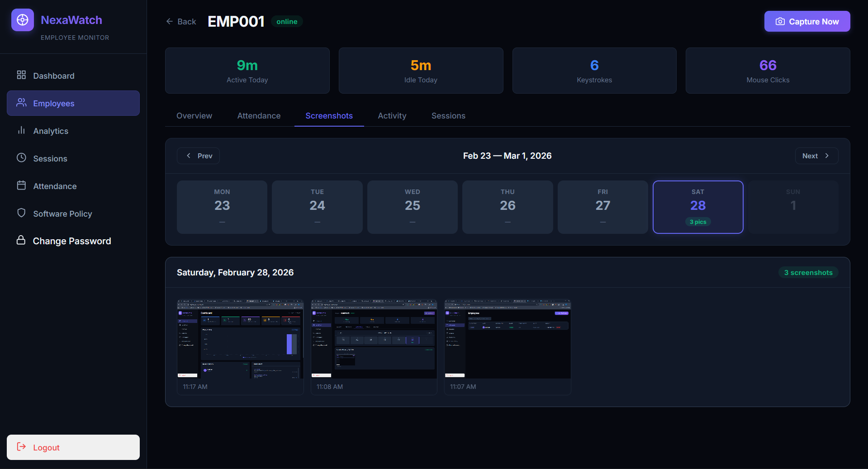The height and width of the screenshot is (469, 868).
Task: Click the Attendance calendar icon
Action: [x=21, y=185]
